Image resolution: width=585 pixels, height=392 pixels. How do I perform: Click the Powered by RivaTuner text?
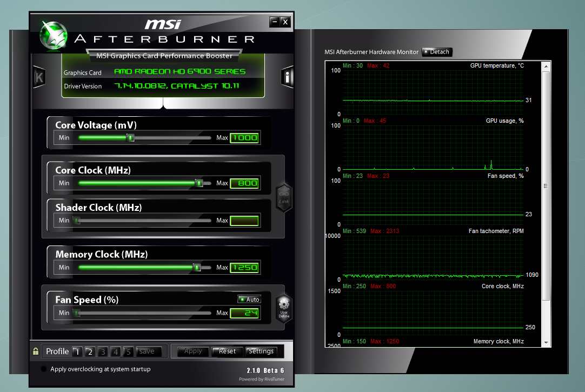click(262, 380)
